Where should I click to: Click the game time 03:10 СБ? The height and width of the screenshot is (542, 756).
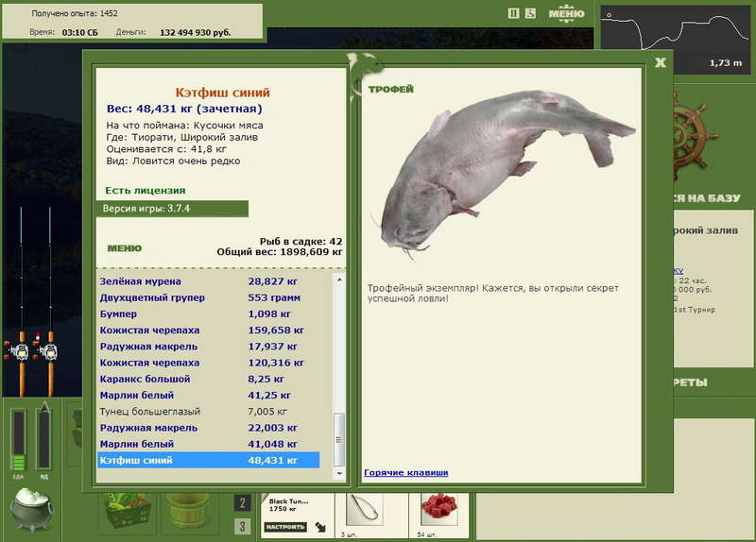tap(79, 33)
